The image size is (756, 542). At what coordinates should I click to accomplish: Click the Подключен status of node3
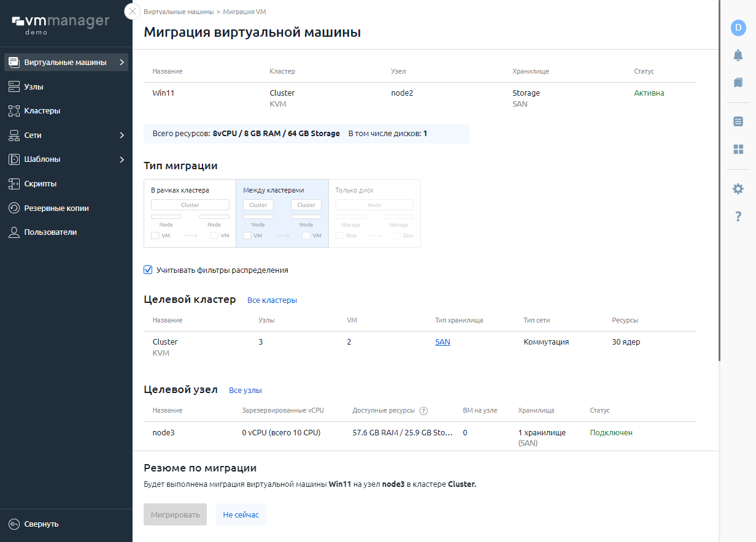pyautogui.click(x=611, y=432)
